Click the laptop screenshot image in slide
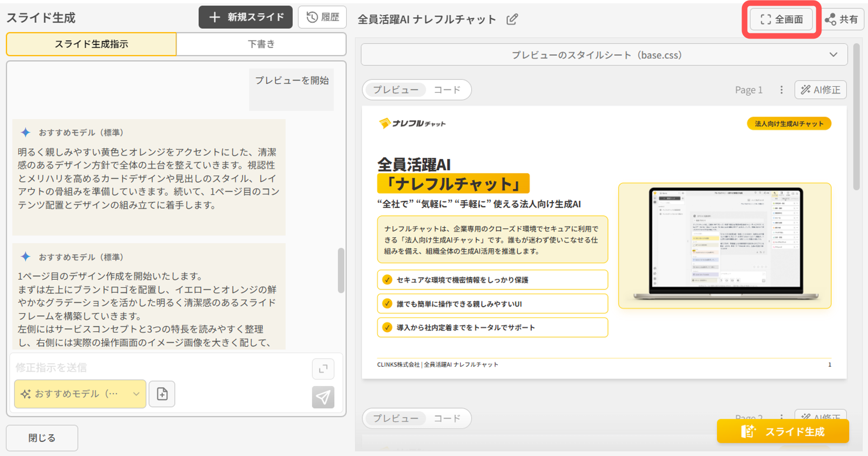 pyautogui.click(x=725, y=245)
